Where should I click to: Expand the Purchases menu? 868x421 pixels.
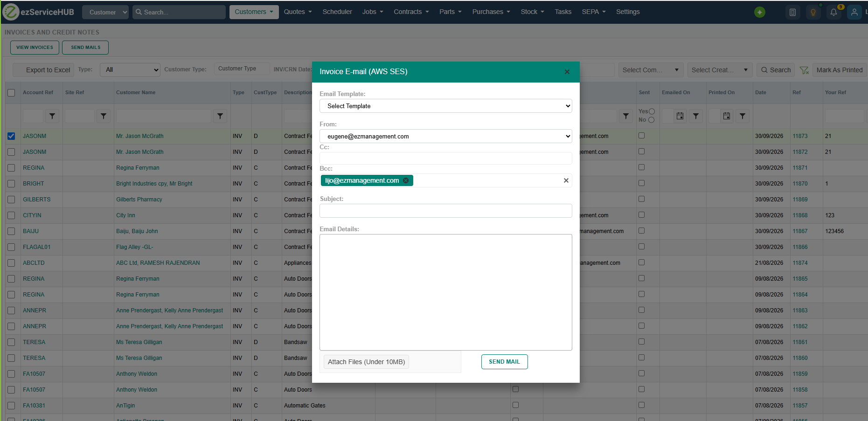491,12
